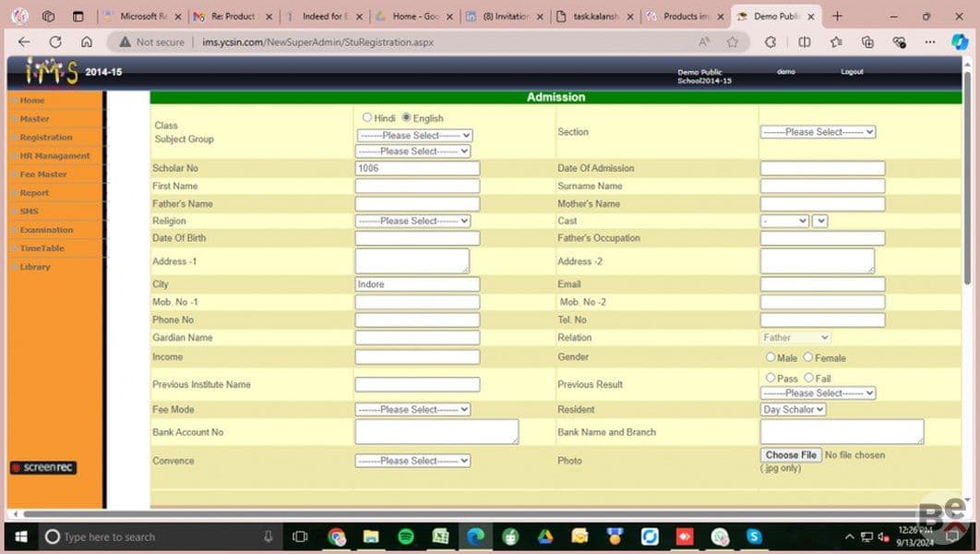Choose Male for Gender

[770, 357]
